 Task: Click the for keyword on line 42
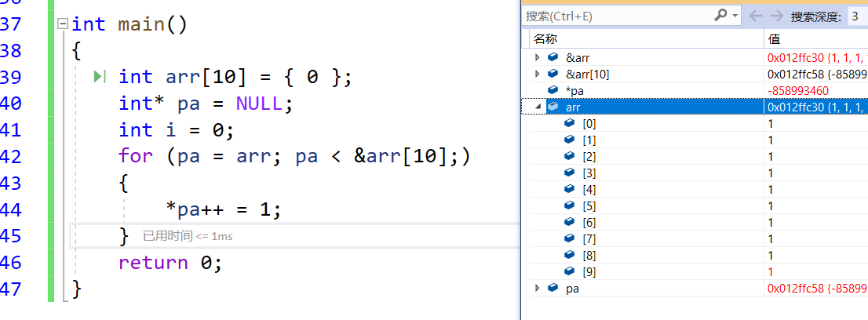click(136, 157)
